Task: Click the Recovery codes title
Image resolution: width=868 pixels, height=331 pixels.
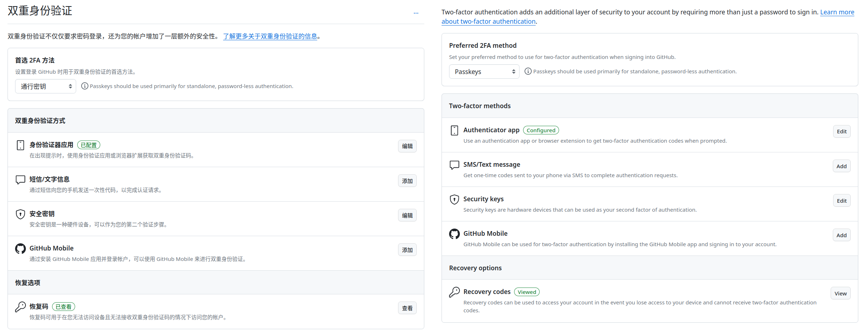Action: (x=487, y=292)
